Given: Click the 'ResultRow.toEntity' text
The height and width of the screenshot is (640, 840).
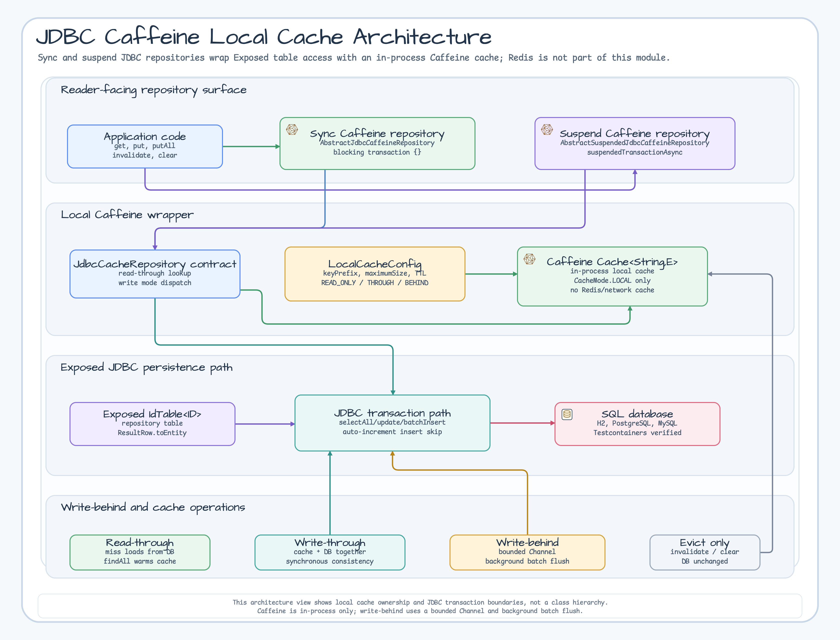Looking at the screenshot, I should (x=152, y=433).
